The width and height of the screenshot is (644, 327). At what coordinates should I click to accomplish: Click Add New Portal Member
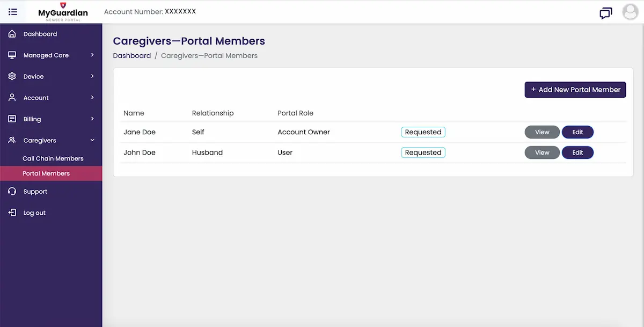(575, 90)
